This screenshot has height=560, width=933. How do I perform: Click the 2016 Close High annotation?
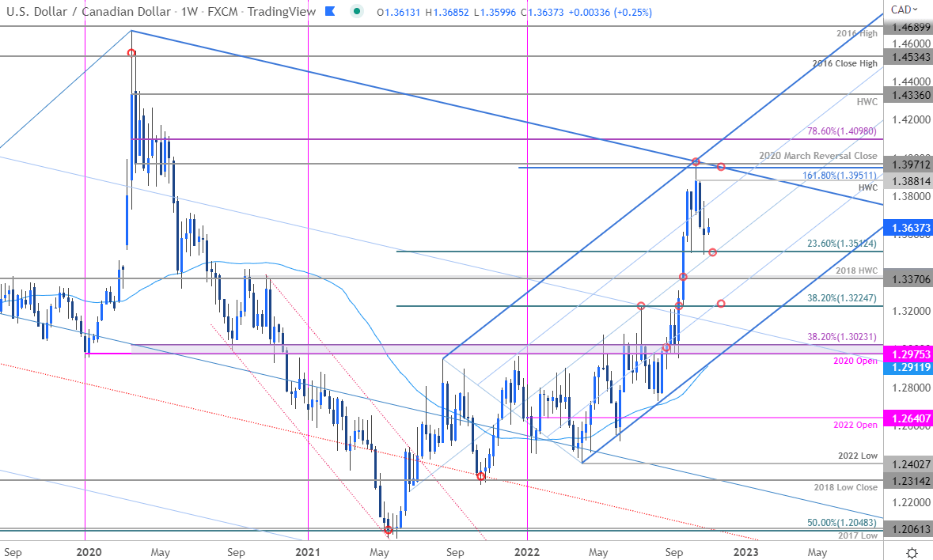click(x=845, y=63)
